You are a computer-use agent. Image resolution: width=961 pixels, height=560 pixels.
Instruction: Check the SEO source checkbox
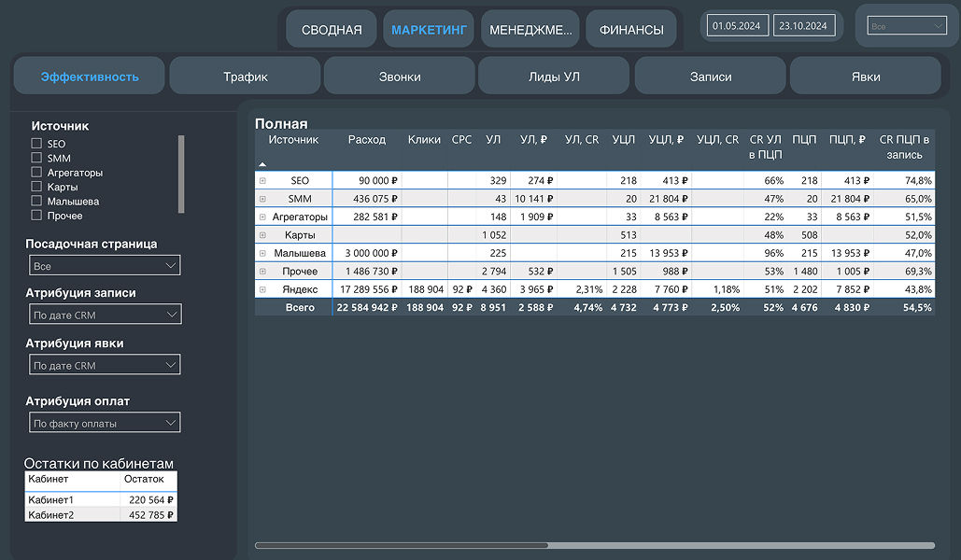tap(36, 144)
